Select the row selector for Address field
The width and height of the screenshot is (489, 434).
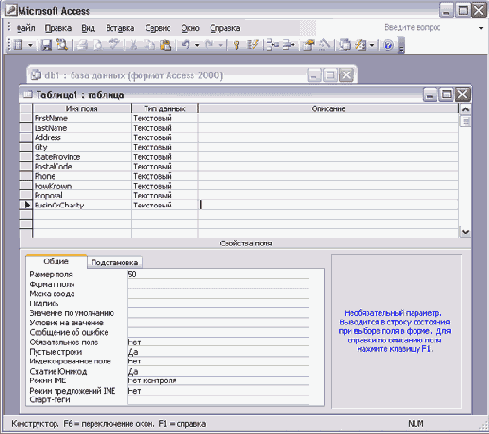pos(26,137)
